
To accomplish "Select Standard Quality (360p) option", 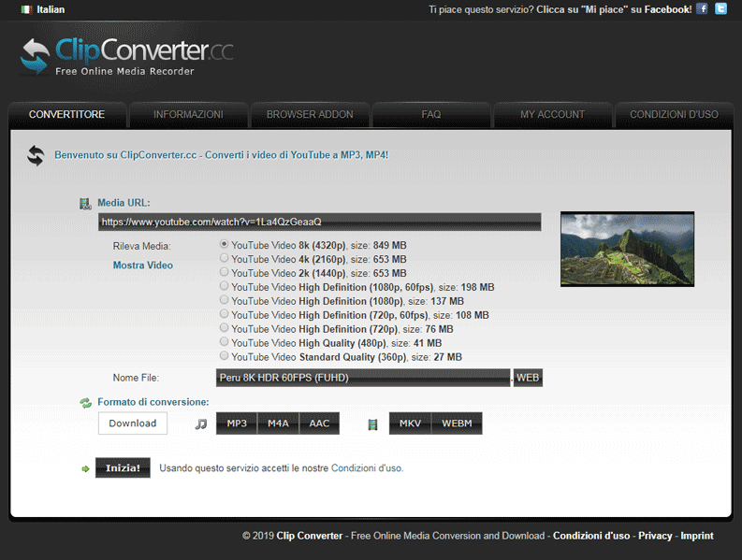I will pyautogui.click(x=224, y=355).
